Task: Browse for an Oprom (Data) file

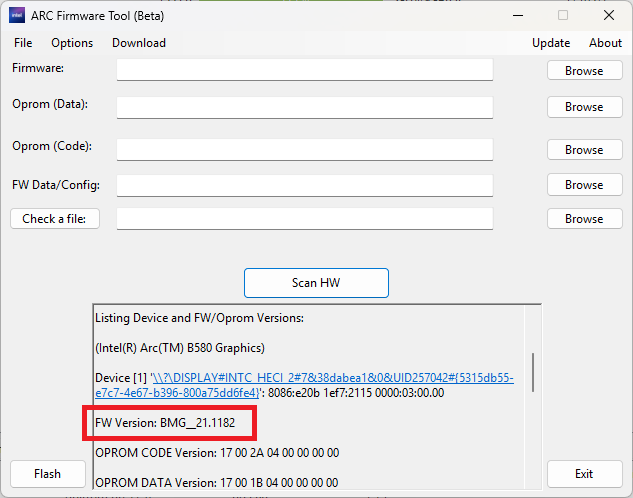Action: [585, 107]
